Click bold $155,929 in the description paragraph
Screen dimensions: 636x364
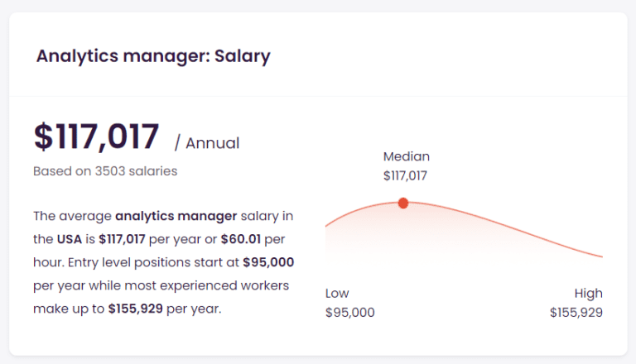point(138,309)
